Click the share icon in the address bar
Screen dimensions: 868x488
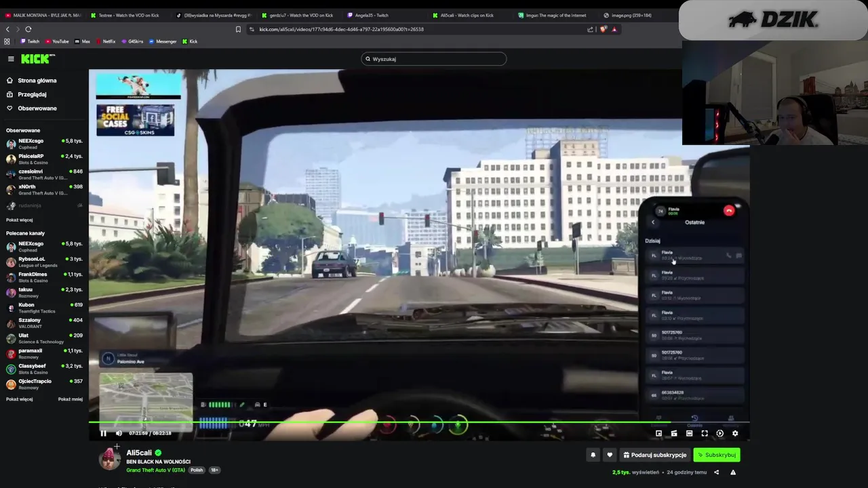[590, 29]
